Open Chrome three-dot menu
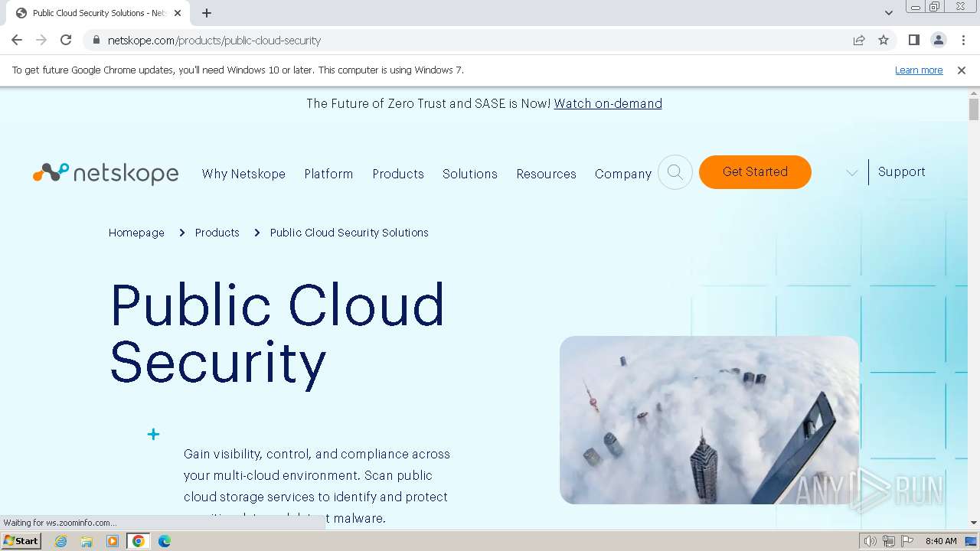Viewport: 980px width, 551px height. [963, 40]
